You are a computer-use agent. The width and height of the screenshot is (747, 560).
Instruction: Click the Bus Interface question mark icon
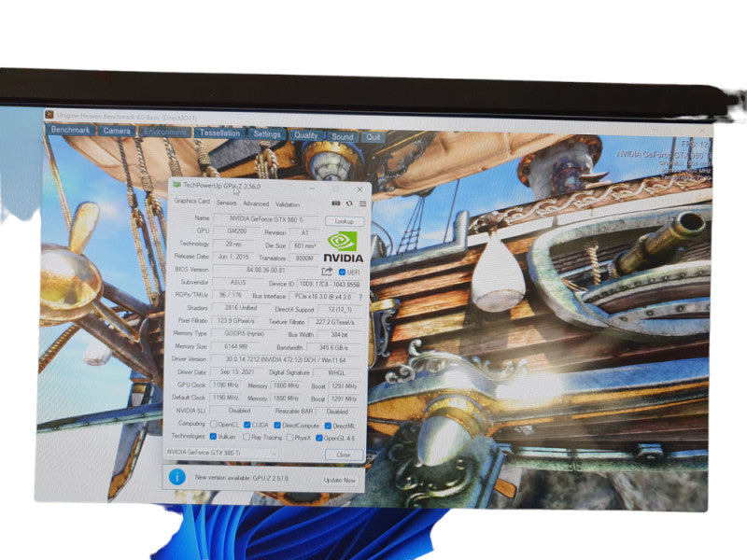click(x=360, y=297)
